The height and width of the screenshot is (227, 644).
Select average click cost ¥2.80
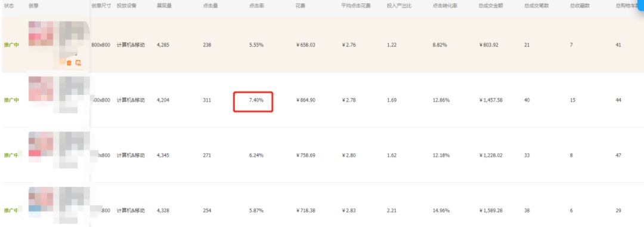349,155
